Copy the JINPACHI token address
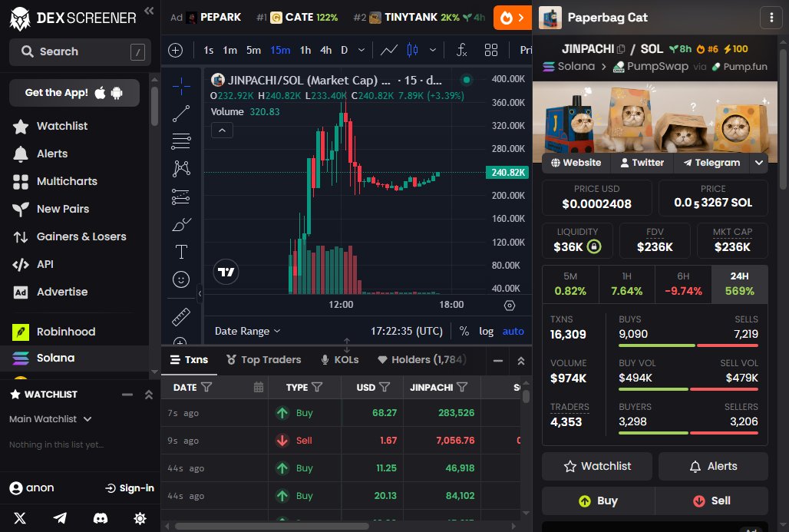789x532 pixels. pos(621,49)
